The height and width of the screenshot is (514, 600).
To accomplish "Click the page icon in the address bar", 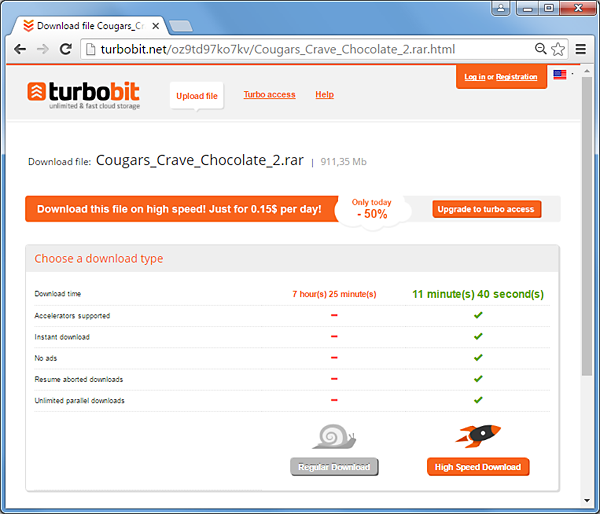I will coord(90,49).
